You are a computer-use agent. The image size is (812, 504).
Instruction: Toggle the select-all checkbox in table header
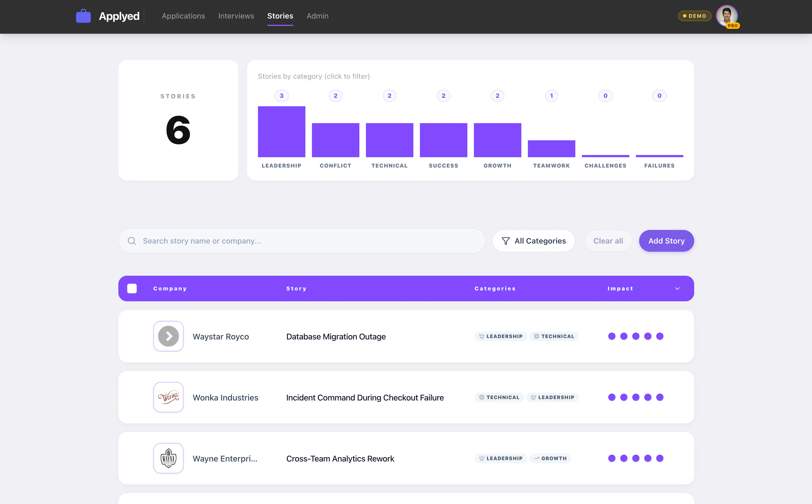click(132, 288)
